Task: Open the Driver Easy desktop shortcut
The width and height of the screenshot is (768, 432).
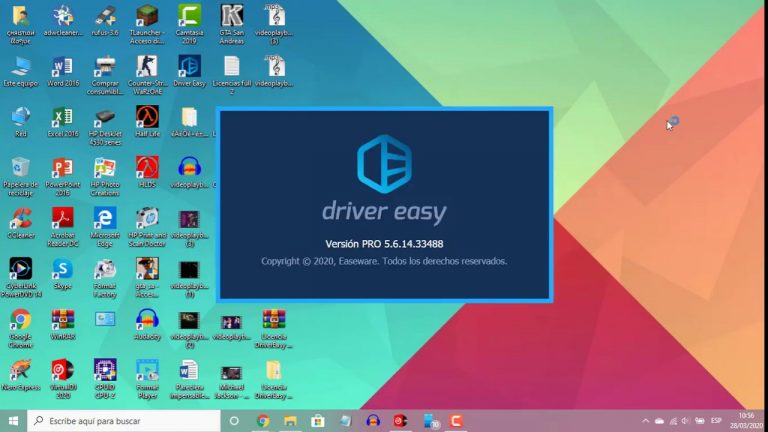Action: 190,72
